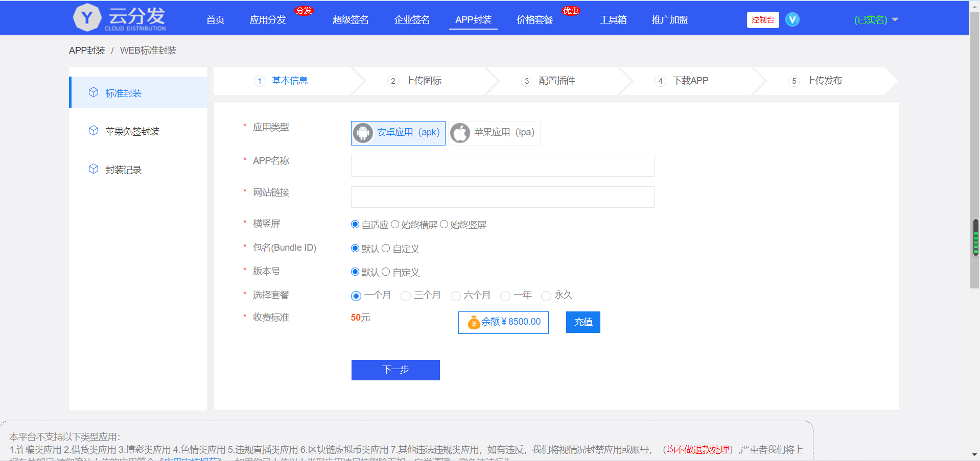This screenshot has width=980, height=461.
Task: Click the 充值 recharge button
Action: pos(582,322)
